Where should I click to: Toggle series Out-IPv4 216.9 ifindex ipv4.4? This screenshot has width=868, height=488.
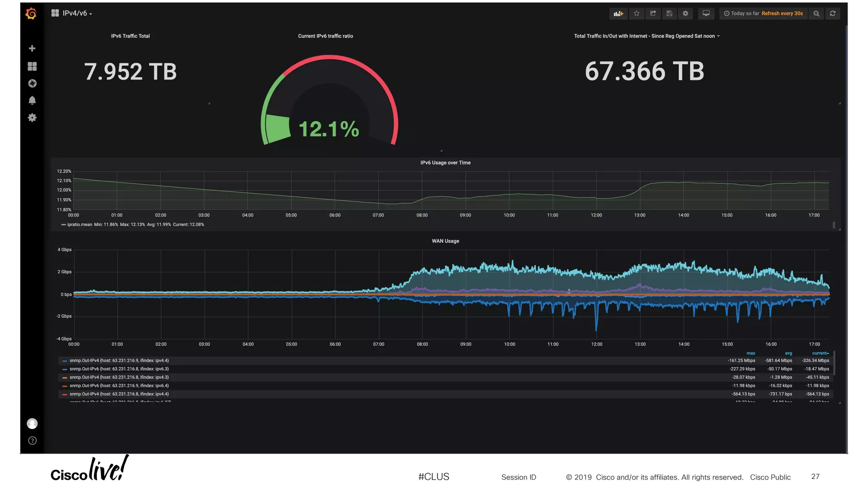click(x=119, y=360)
